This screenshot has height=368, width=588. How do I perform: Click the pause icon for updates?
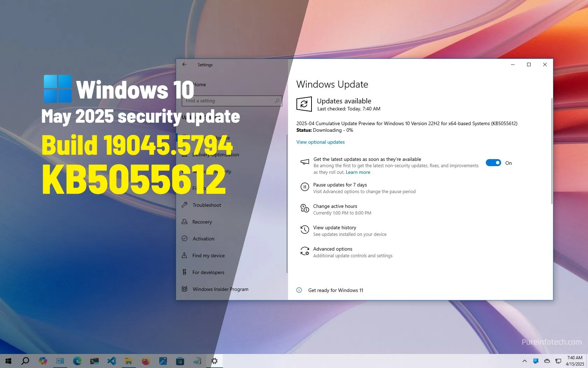point(305,187)
